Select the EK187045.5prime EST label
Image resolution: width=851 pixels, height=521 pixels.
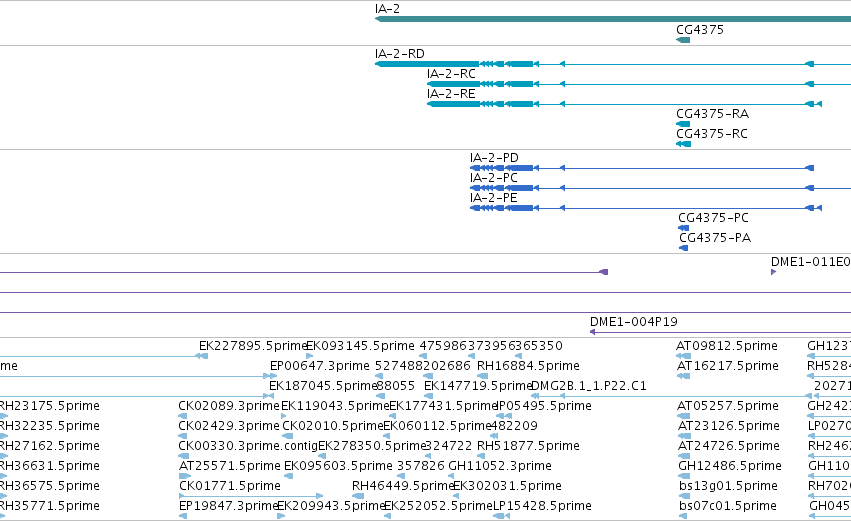pyautogui.click(x=323, y=386)
